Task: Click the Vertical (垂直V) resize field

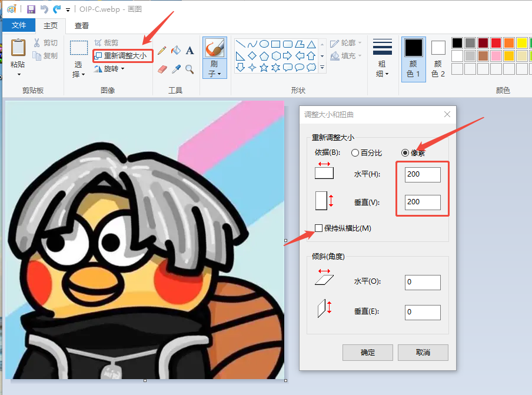Action: click(x=423, y=203)
